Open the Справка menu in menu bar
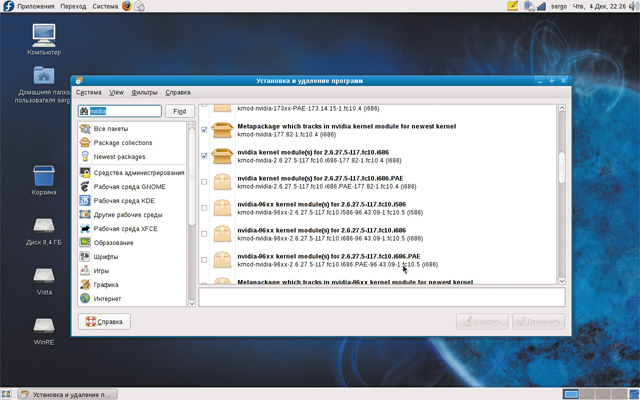 tap(178, 92)
